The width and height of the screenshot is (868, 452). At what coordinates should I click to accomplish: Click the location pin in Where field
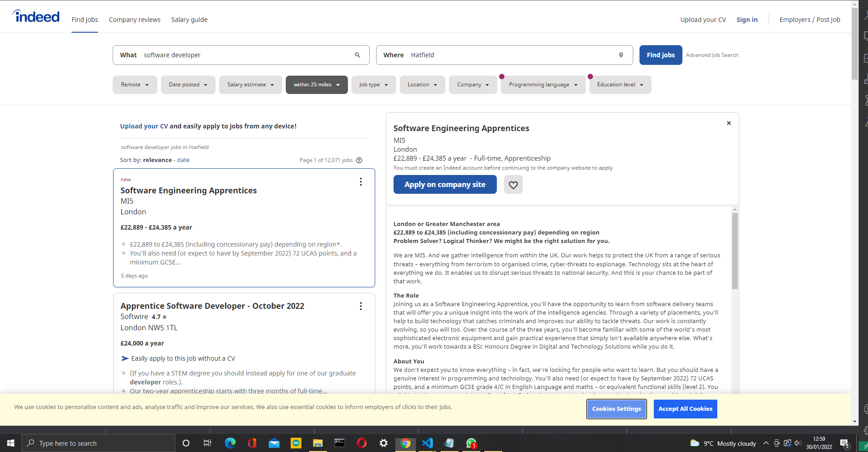(621, 55)
